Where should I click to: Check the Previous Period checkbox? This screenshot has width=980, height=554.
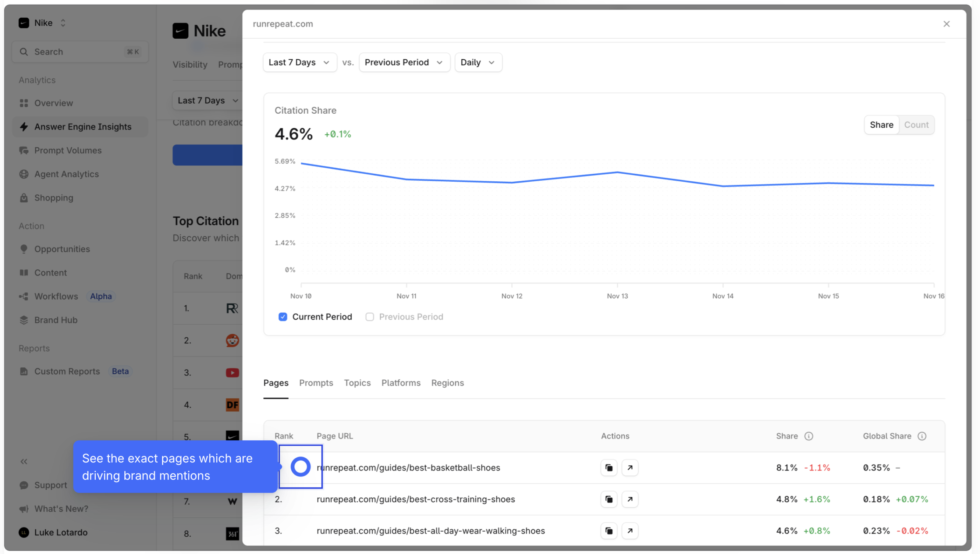[369, 317]
